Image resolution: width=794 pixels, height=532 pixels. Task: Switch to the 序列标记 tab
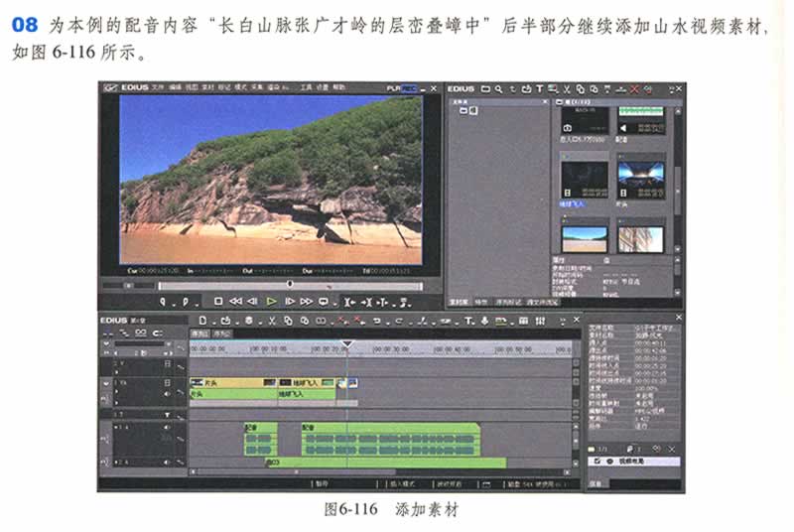click(508, 302)
